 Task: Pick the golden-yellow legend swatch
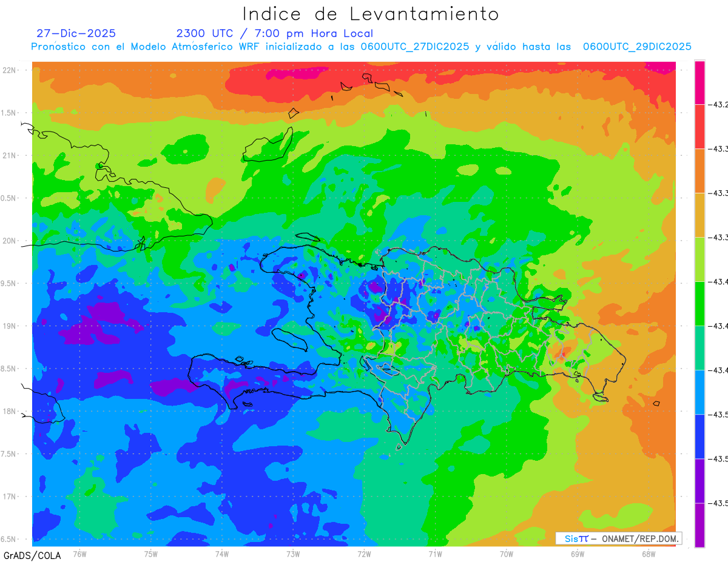click(699, 215)
